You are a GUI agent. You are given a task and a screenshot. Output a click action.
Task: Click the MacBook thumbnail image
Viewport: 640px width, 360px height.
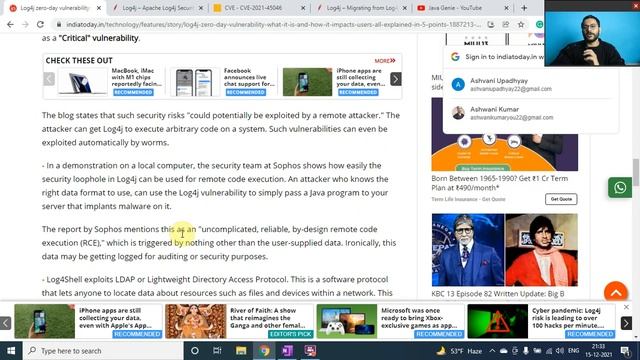pyautogui.click(x=82, y=82)
